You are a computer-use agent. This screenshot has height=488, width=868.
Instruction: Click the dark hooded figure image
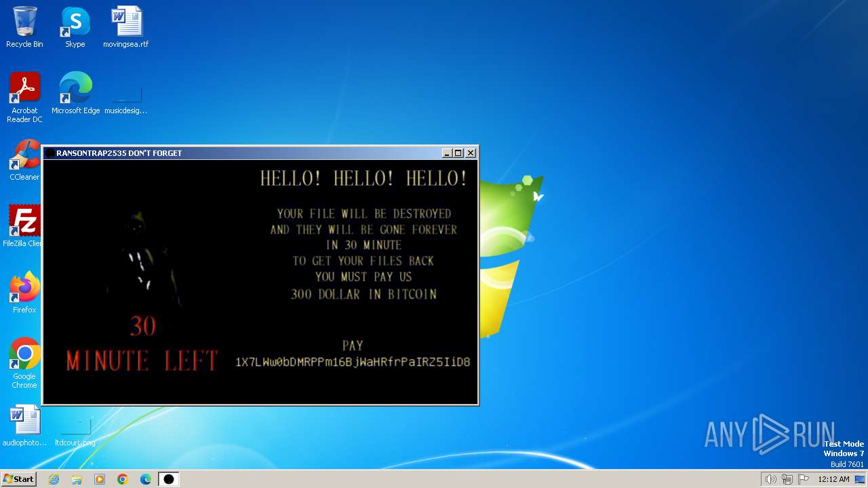[x=143, y=259]
